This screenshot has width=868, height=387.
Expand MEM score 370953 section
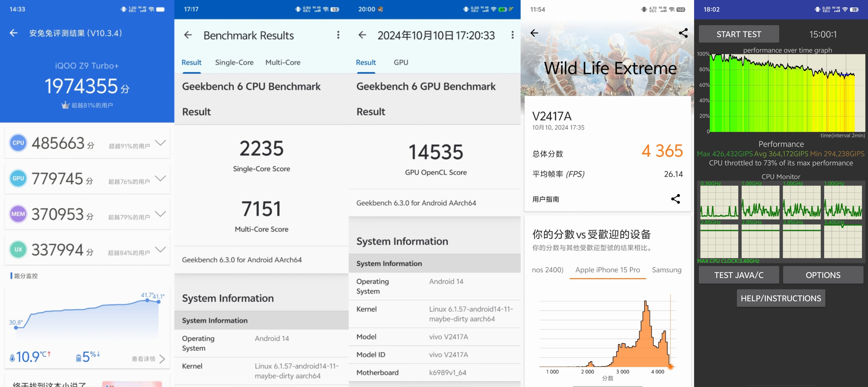point(160,214)
